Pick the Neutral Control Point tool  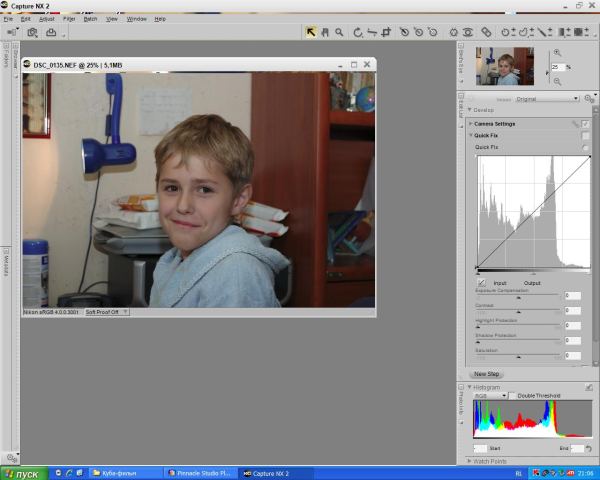coord(419,33)
